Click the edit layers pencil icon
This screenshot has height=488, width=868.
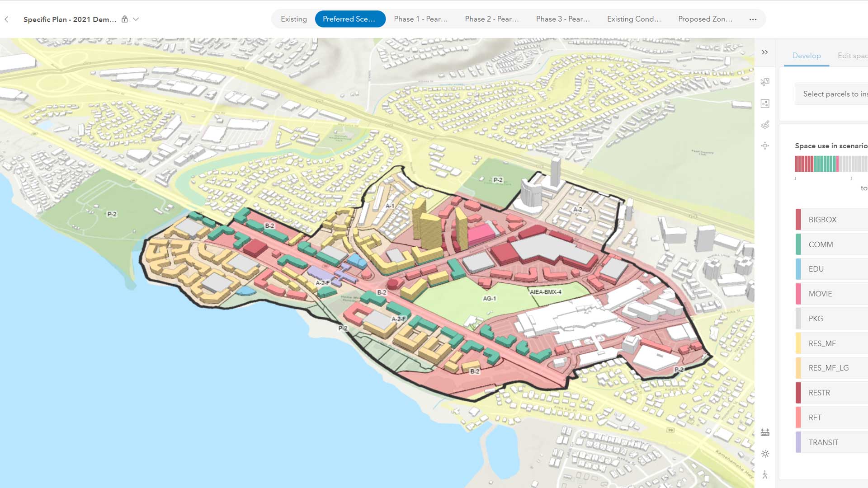765,125
